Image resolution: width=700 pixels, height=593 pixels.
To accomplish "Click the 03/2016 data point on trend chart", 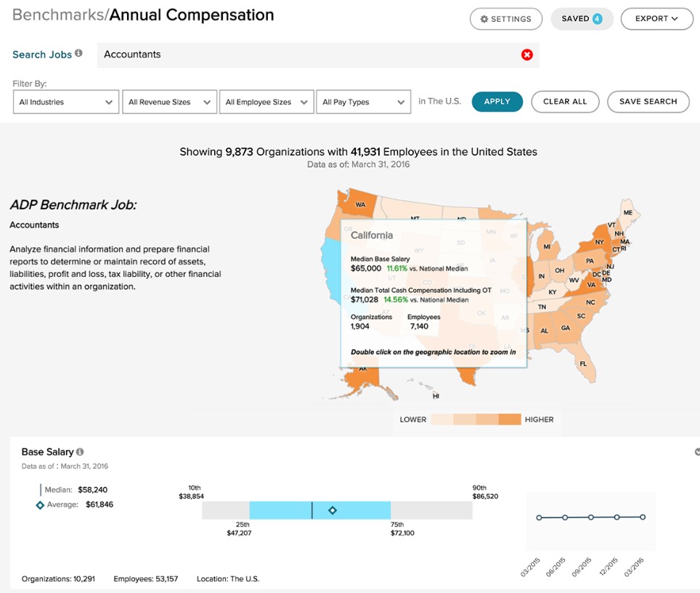I will pyautogui.click(x=643, y=517).
